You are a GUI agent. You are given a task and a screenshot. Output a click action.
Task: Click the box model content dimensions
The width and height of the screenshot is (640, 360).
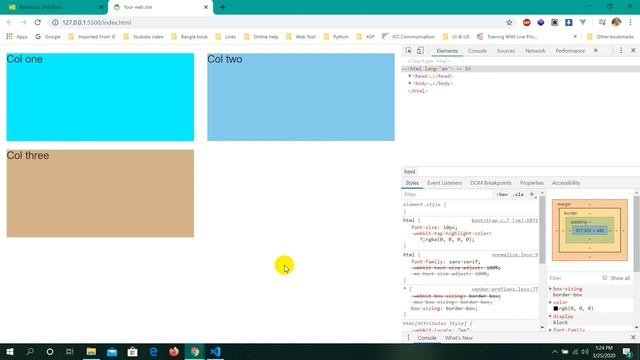click(x=590, y=231)
